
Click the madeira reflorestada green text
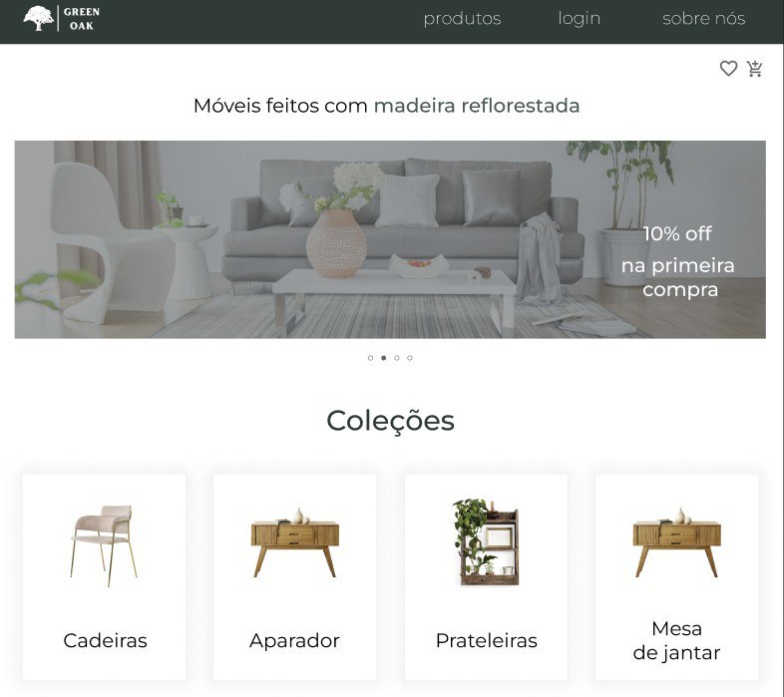tap(477, 106)
